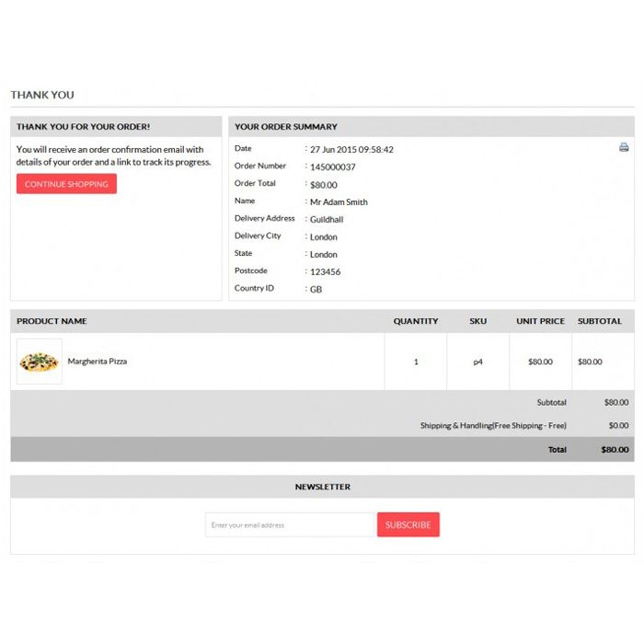Click the Guildhall delivery address value
The width and height of the screenshot is (644, 644).
point(327,219)
